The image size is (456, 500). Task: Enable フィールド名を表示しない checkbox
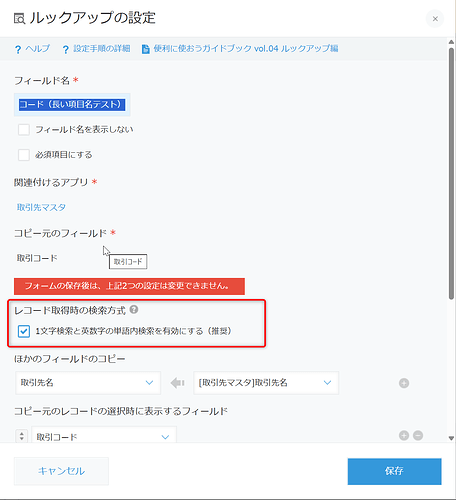coord(24,129)
